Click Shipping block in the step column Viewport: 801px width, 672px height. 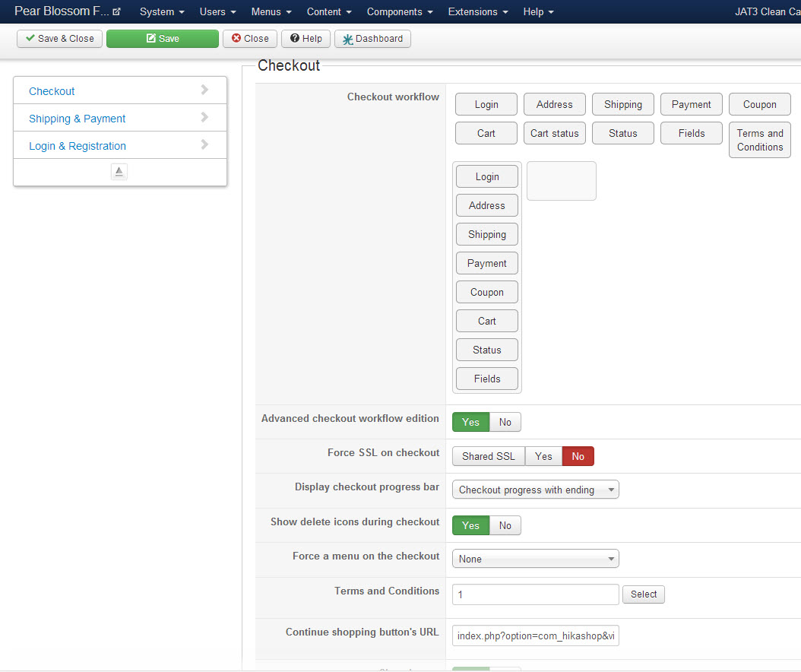pos(487,234)
